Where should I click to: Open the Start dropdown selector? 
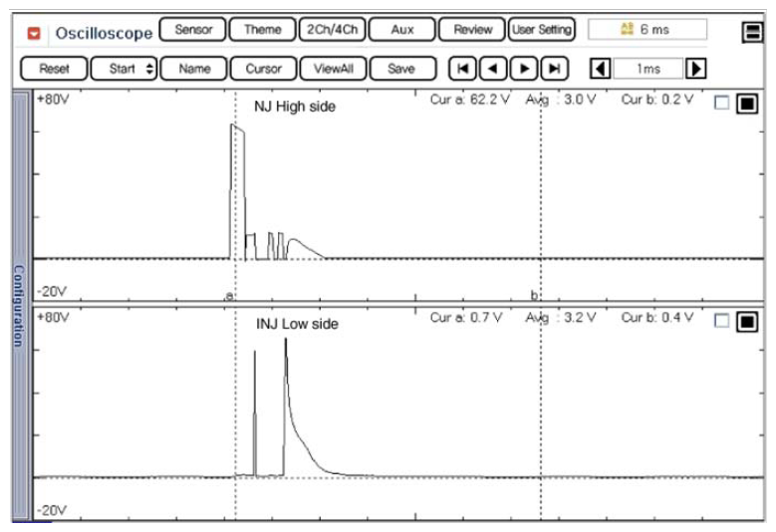click(124, 69)
